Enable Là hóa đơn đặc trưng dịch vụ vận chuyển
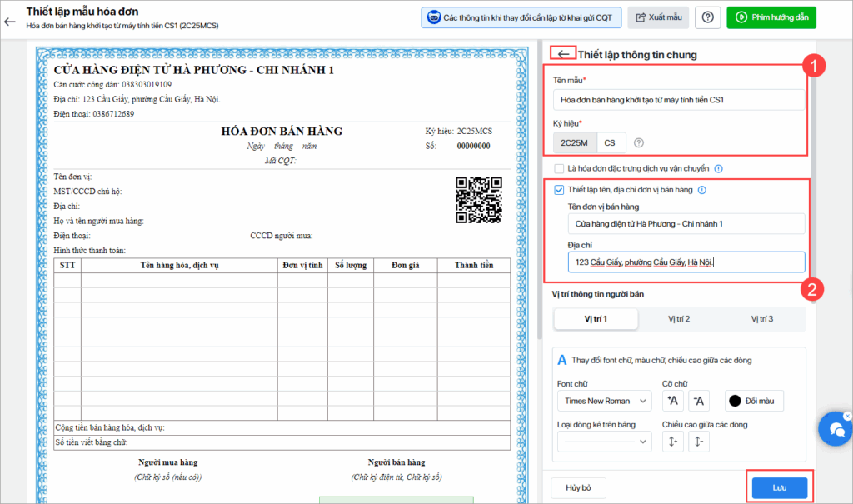Screen dimensions: 853x504 click(559, 168)
